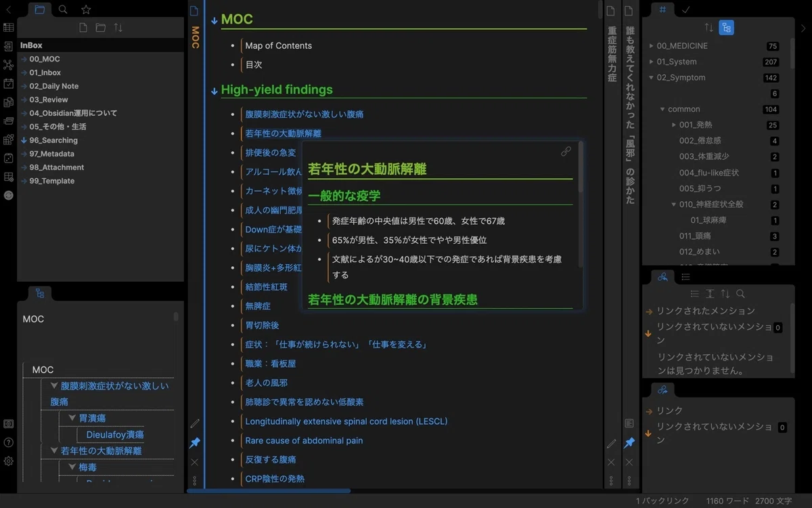The width and height of the screenshot is (812, 508).
Task: Create a new folder in file explorer
Action: pyautogui.click(x=100, y=28)
